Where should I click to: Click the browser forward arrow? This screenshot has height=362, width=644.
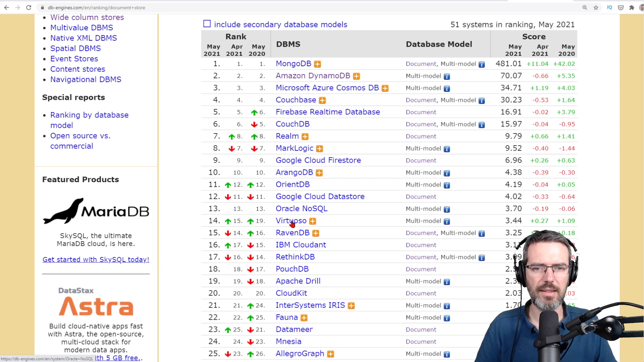[17, 7]
